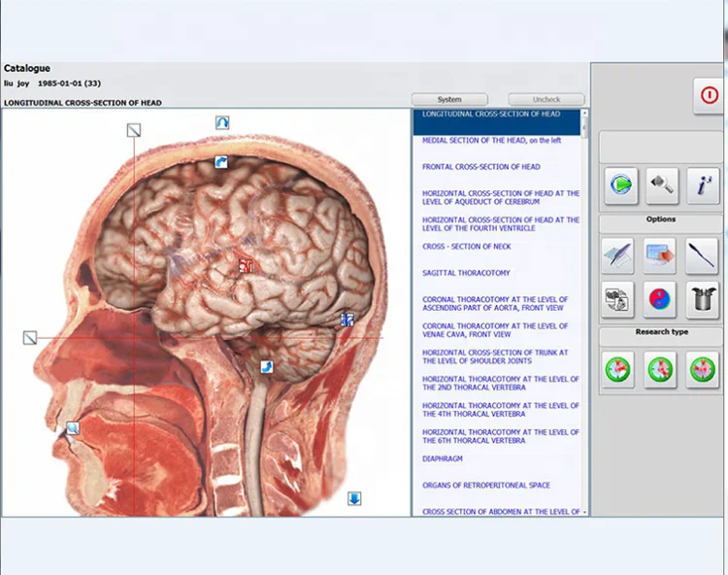The image size is (728, 575).
Task: Select the first Research type clock icon
Action: (618, 370)
